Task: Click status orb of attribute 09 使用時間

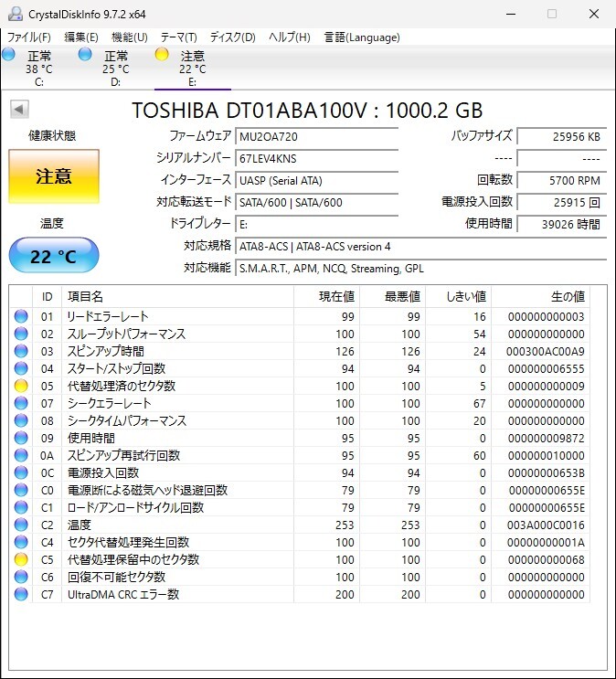Action: point(21,438)
